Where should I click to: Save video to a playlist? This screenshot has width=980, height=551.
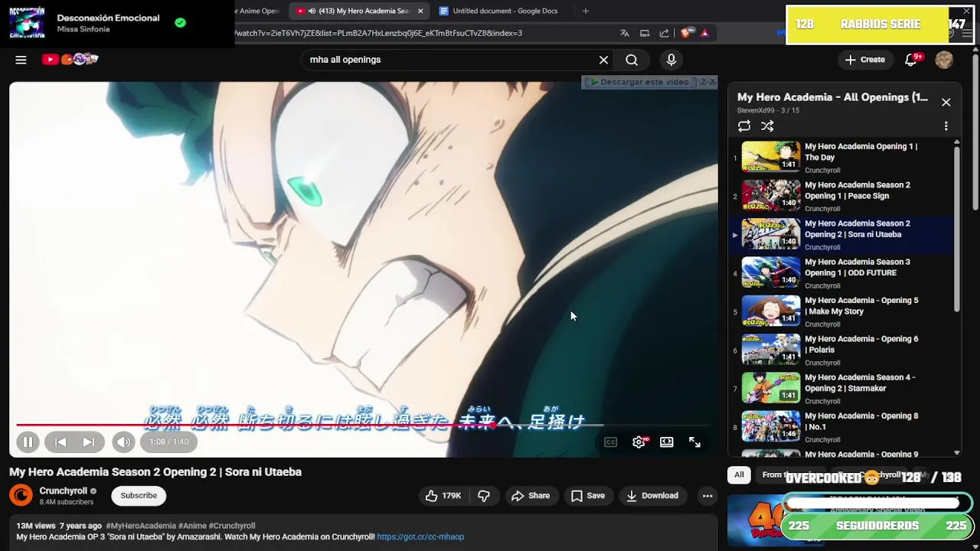[588, 496]
